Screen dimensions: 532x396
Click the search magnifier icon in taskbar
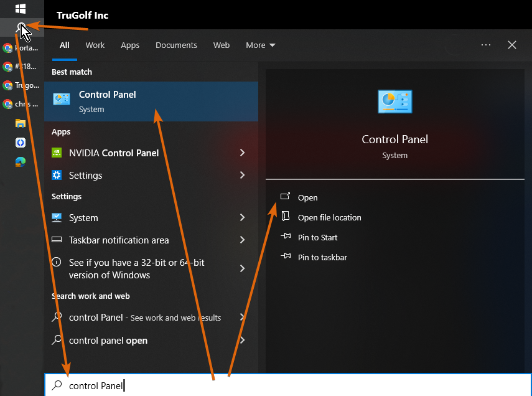point(21,27)
